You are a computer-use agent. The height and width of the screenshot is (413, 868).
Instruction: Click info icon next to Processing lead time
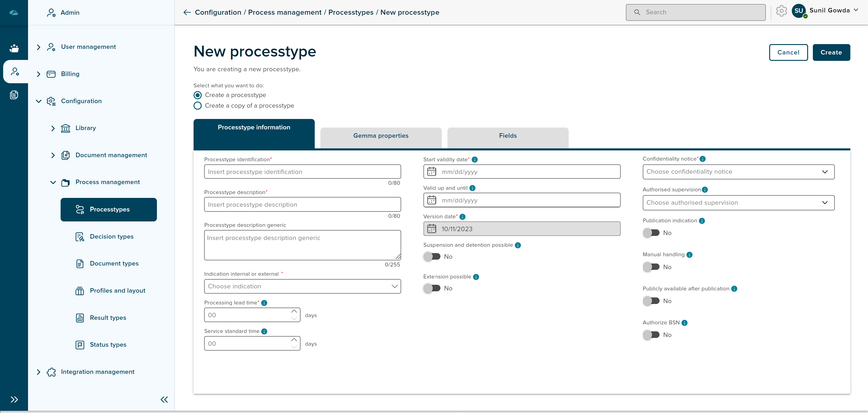click(264, 303)
